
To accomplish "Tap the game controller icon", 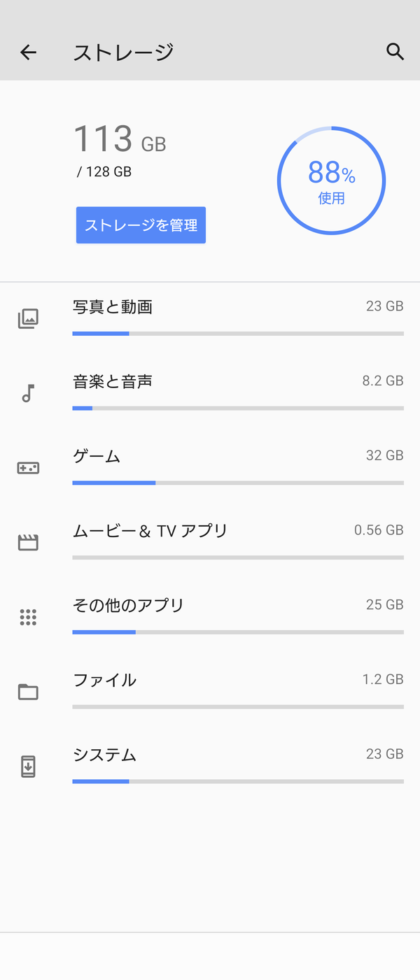I will pos(28,468).
